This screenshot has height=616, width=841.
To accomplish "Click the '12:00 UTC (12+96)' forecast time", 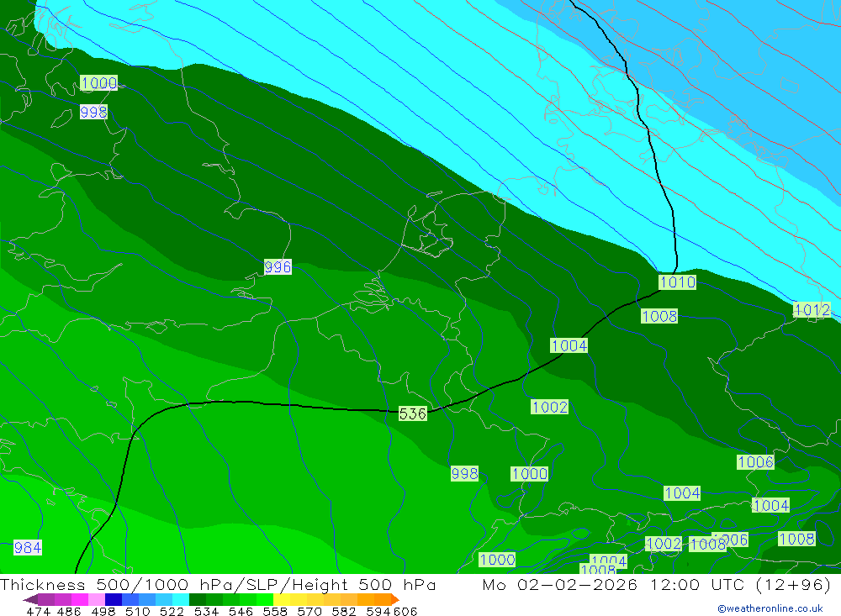I will pyautogui.click(x=741, y=584).
